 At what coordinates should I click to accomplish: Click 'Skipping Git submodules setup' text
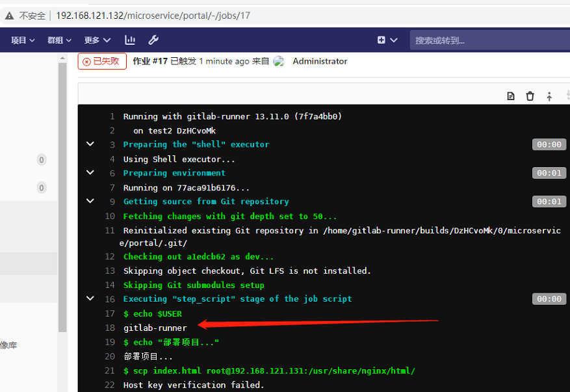coord(194,285)
